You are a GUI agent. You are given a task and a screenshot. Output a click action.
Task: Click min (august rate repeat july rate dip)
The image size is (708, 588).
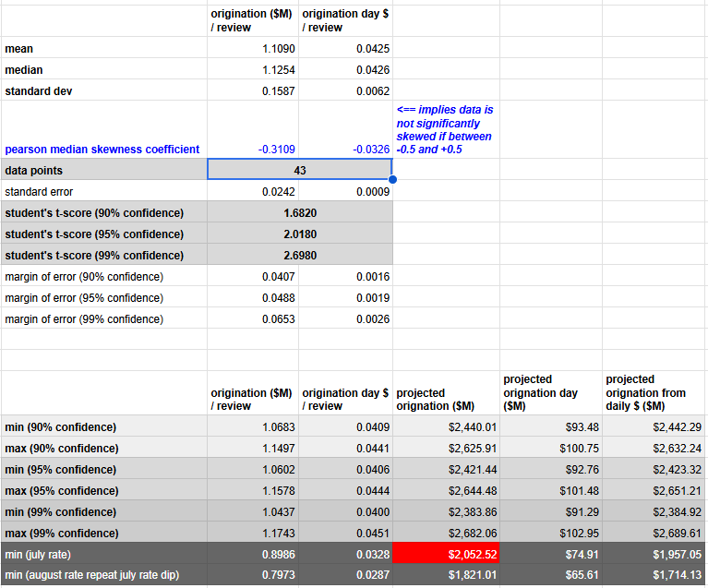[92, 575]
